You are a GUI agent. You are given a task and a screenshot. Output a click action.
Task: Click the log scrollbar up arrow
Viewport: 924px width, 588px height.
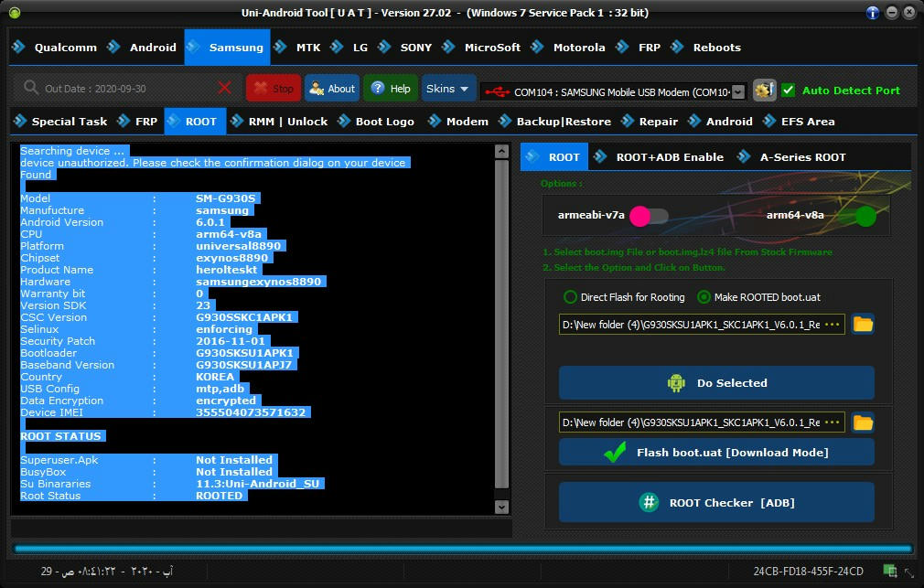(501, 152)
